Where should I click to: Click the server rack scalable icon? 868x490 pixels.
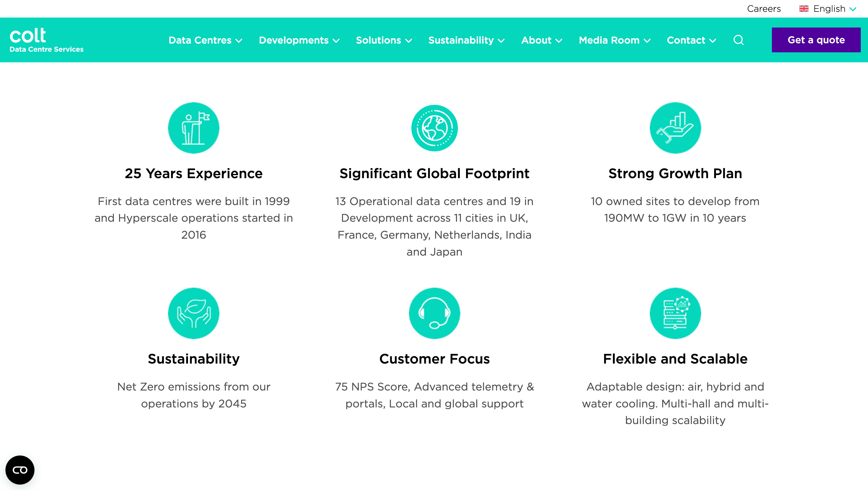675,313
